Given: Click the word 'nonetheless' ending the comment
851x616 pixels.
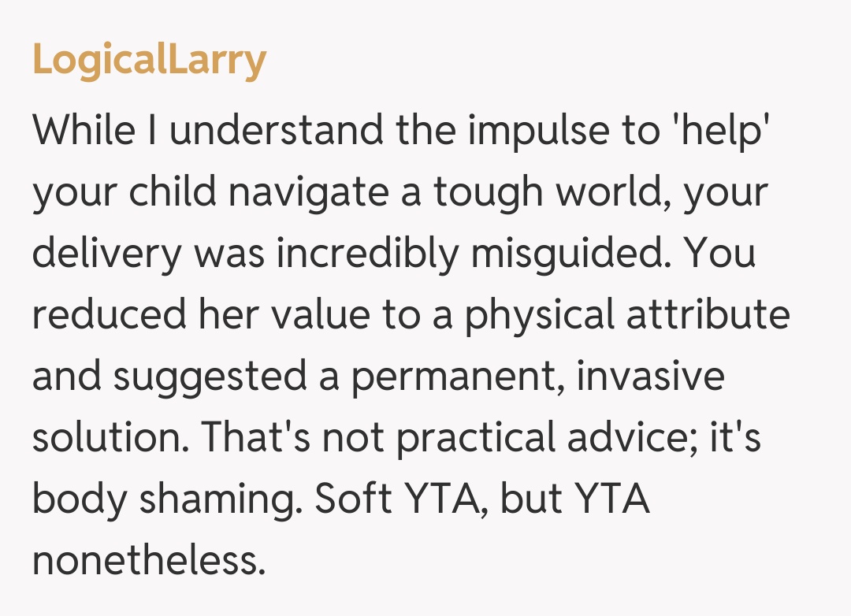Looking at the screenshot, I should [x=147, y=560].
